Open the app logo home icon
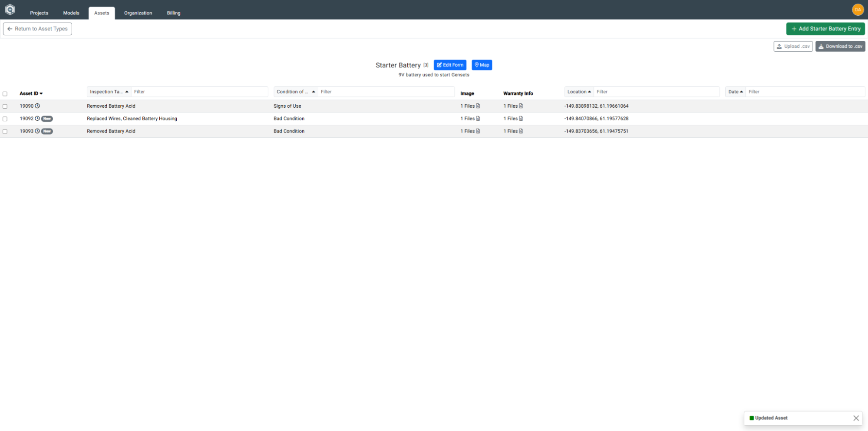Screen dimensions: 868x431 (x=10, y=10)
